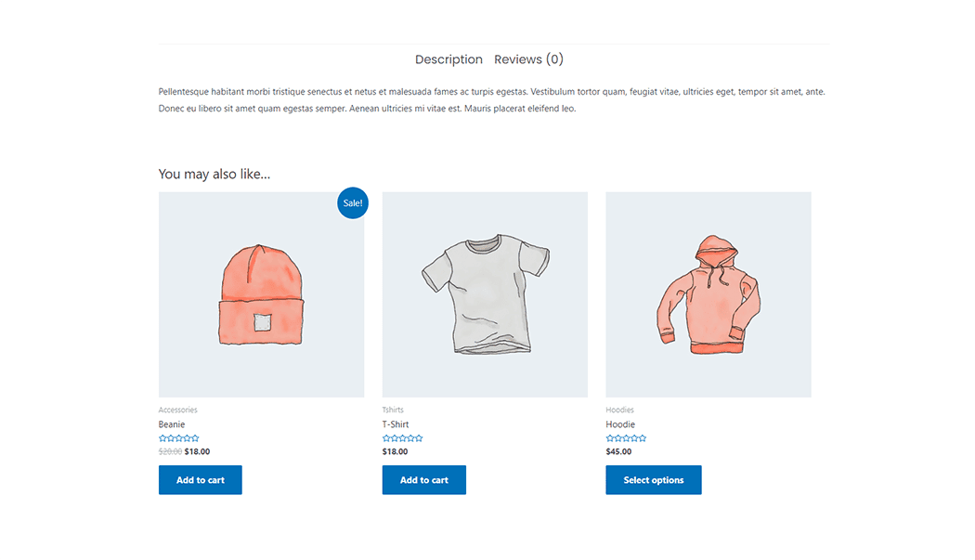Open the Tshirts category link
The image size is (975, 560).
(392, 410)
